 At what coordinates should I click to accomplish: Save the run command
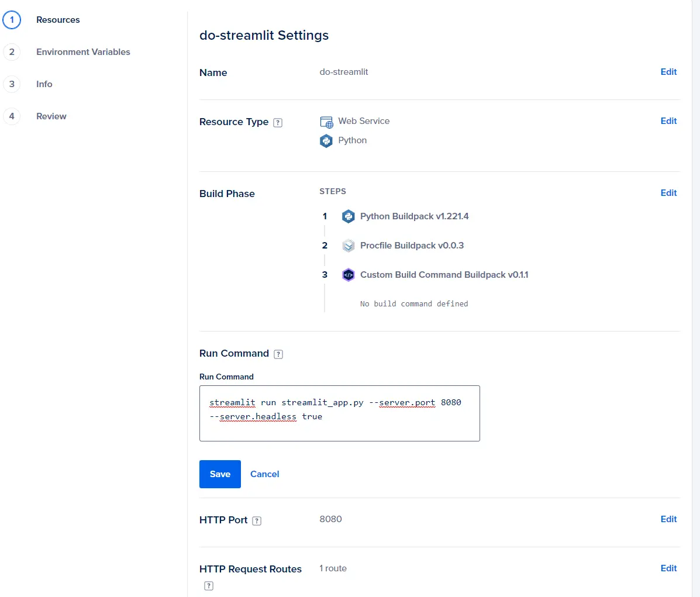(x=220, y=474)
